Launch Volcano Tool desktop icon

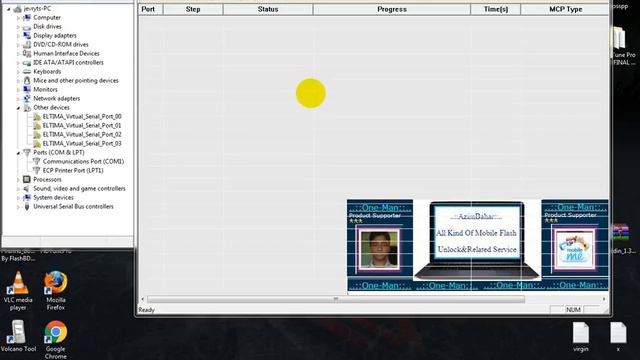click(18, 336)
